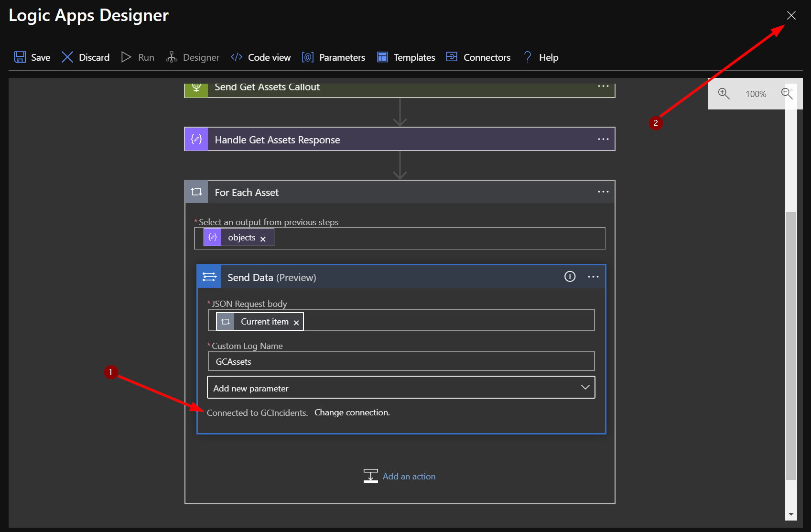The height and width of the screenshot is (532, 811).
Task: Click the 100% zoom level text
Action: click(756, 94)
